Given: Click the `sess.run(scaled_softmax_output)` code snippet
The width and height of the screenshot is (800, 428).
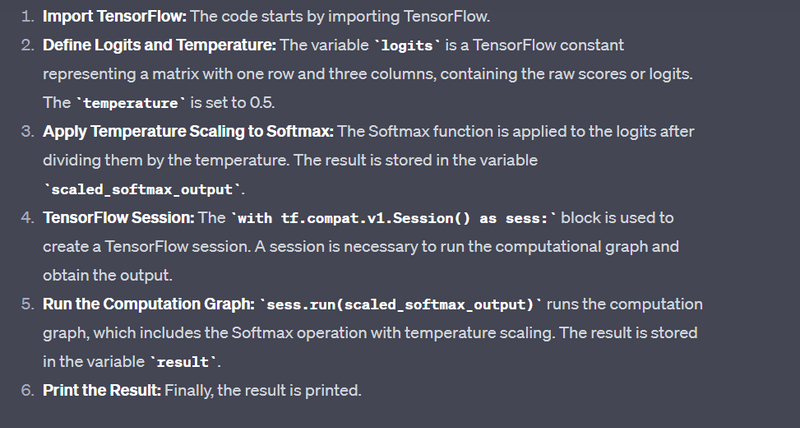Looking at the screenshot, I should point(400,303).
